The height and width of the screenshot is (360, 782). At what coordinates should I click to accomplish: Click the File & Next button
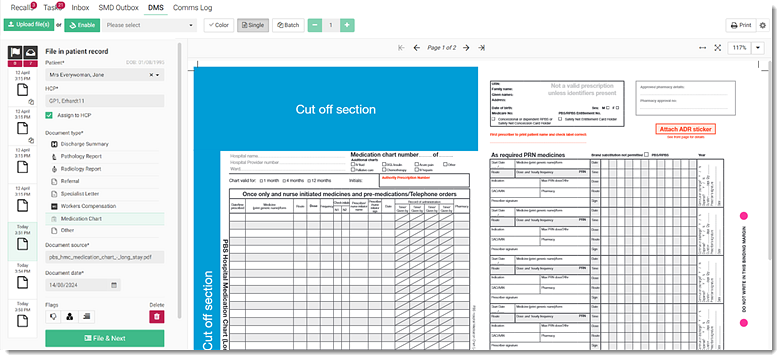click(x=105, y=338)
